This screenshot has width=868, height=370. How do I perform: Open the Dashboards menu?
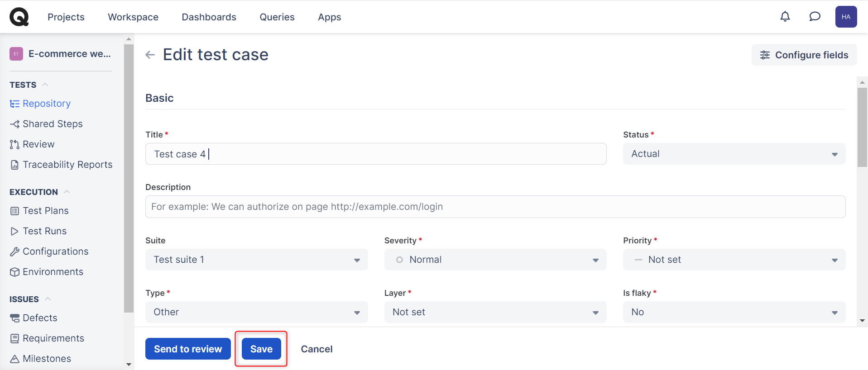(209, 17)
